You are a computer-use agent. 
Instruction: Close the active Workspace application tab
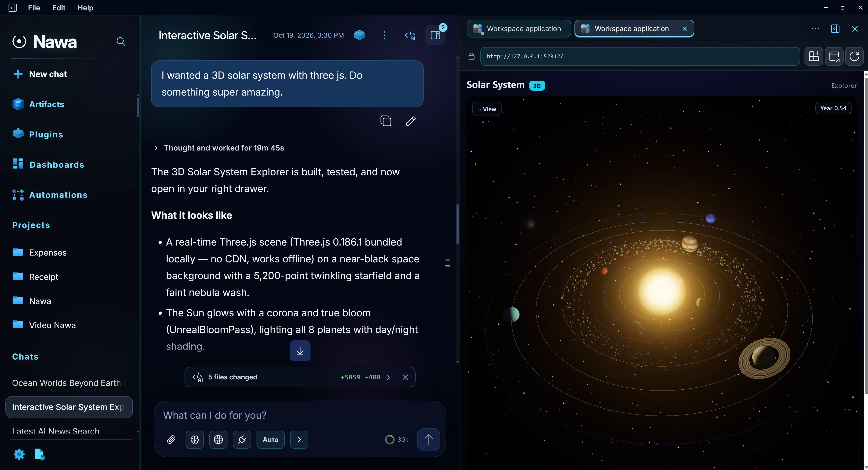point(685,29)
